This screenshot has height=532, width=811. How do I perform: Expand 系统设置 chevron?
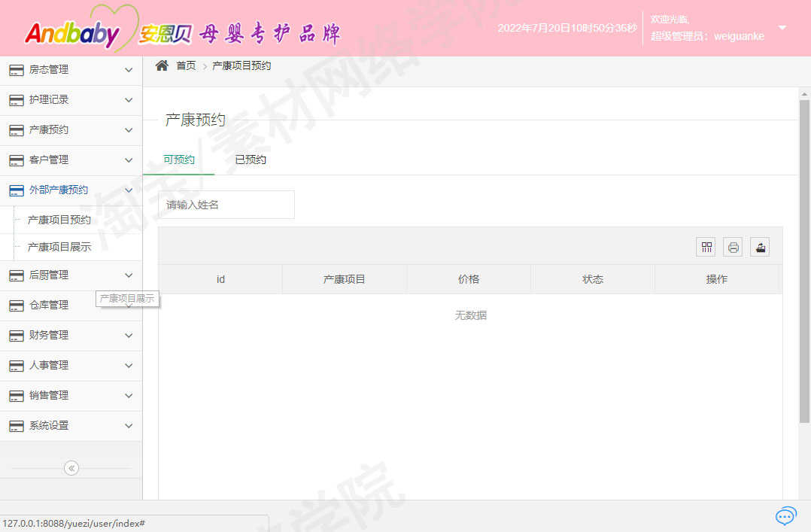coord(129,425)
